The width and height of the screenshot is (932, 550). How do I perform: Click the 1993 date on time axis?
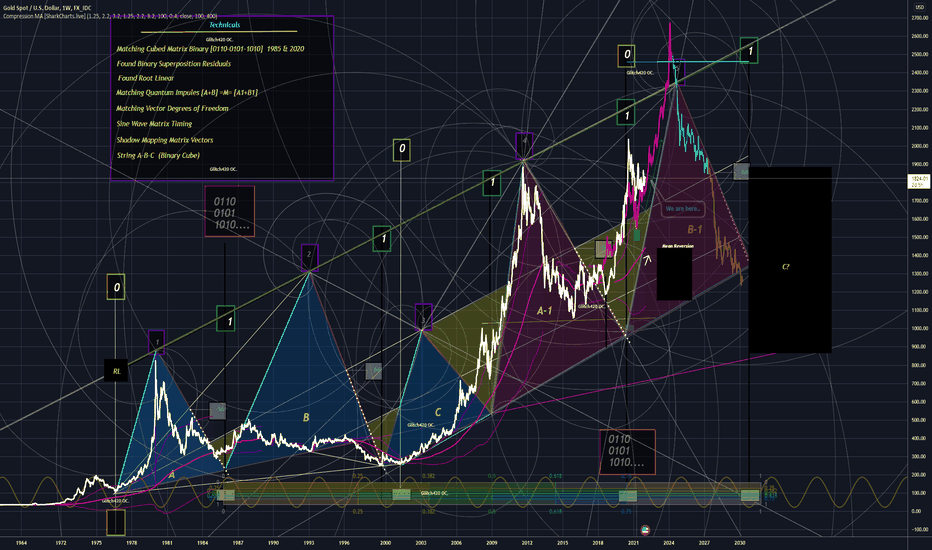pos(308,543)
